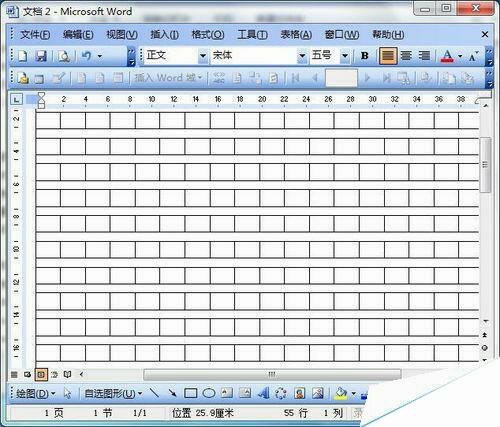Open the 窗口(W) menu
Image resolution: width=500 pixels, height=427 pixels.
[342, 34]
